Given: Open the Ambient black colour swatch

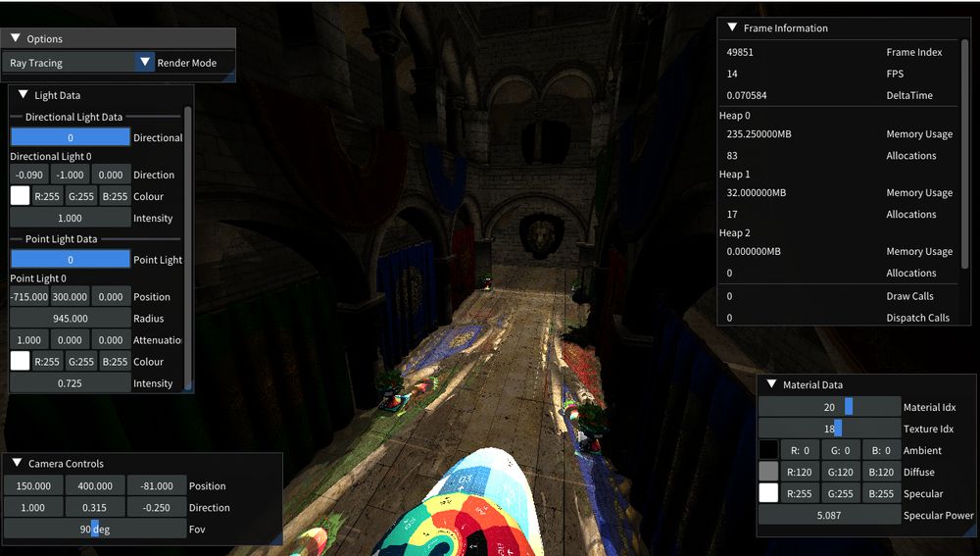Looking at the screenshot, I should tap(768, 450).
